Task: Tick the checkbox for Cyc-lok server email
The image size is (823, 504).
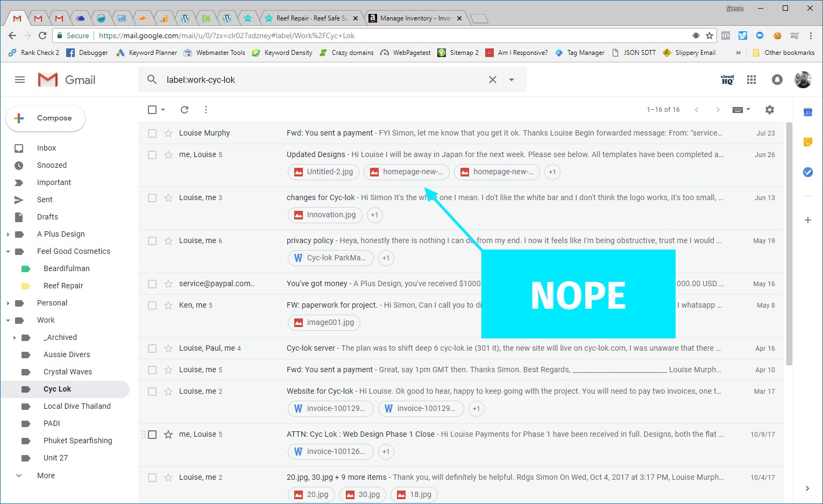Action: 152,348
